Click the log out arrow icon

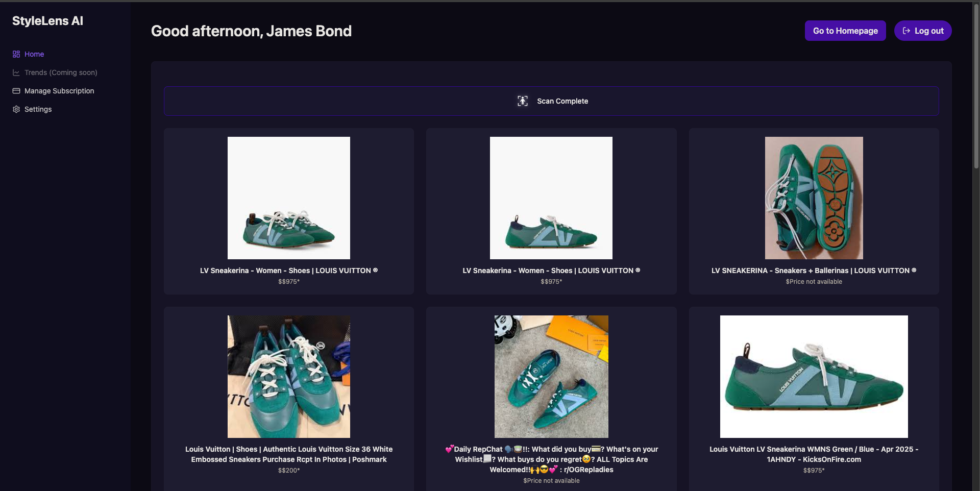[906, 31]
